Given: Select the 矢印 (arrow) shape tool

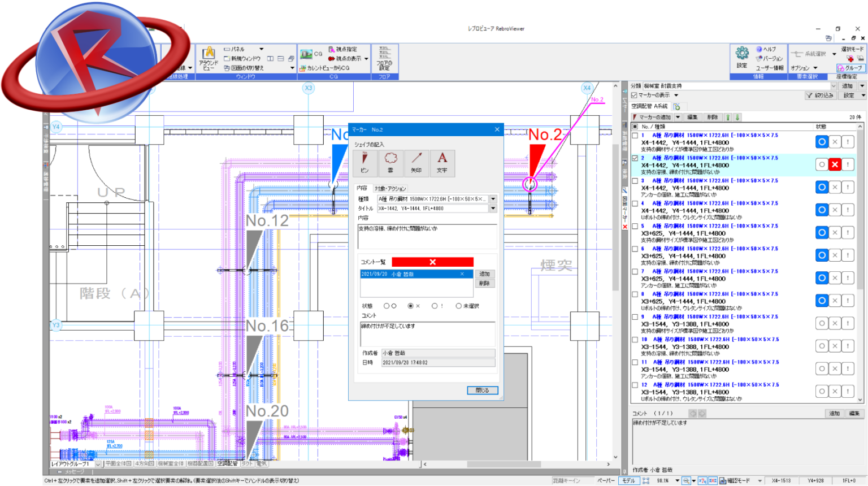Looking at the screenshot, I should click(x=416, y=162).
